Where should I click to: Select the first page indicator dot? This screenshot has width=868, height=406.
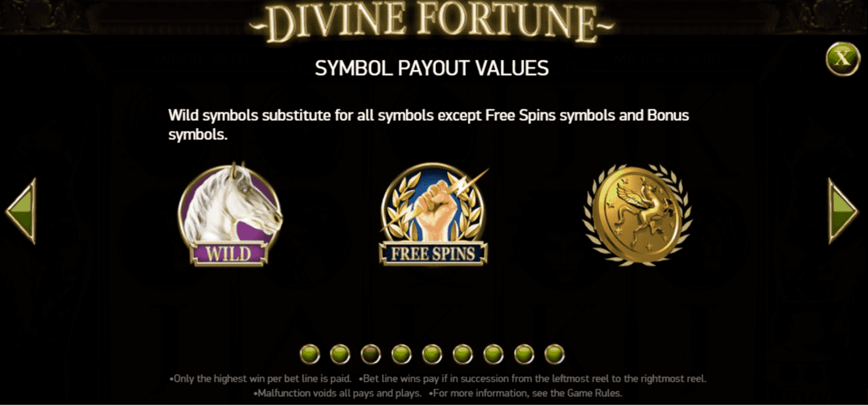pos(310,354)
